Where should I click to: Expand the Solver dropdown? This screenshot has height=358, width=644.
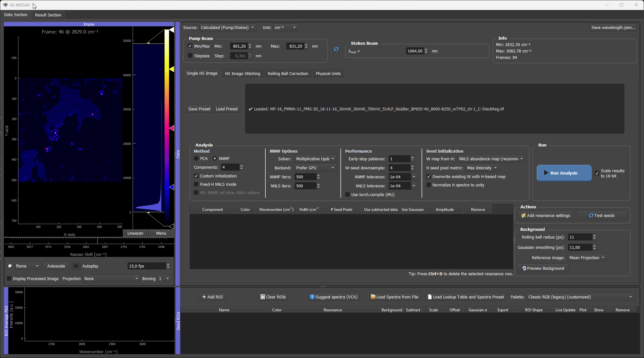(x=316, y=159)
